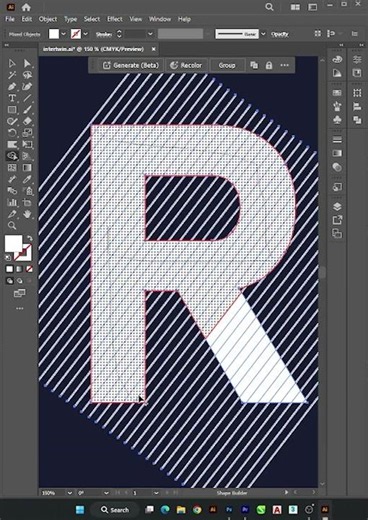
Task: Open stroke weight dropdown
Action: [150, 34]
